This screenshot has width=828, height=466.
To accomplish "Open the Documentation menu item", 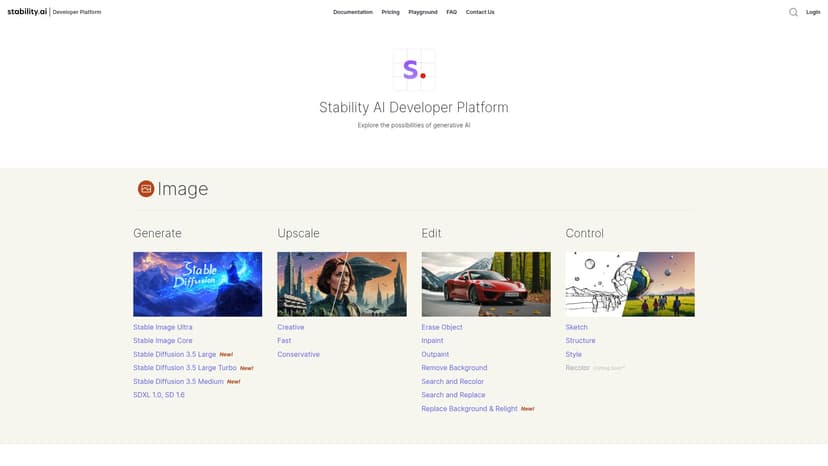I will point(352,12).
